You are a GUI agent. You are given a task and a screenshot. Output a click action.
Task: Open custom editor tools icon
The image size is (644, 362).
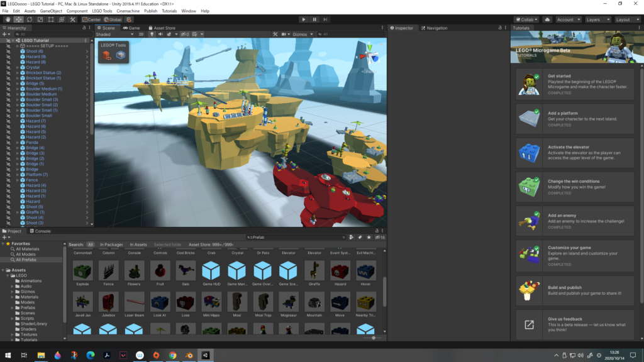72,19
